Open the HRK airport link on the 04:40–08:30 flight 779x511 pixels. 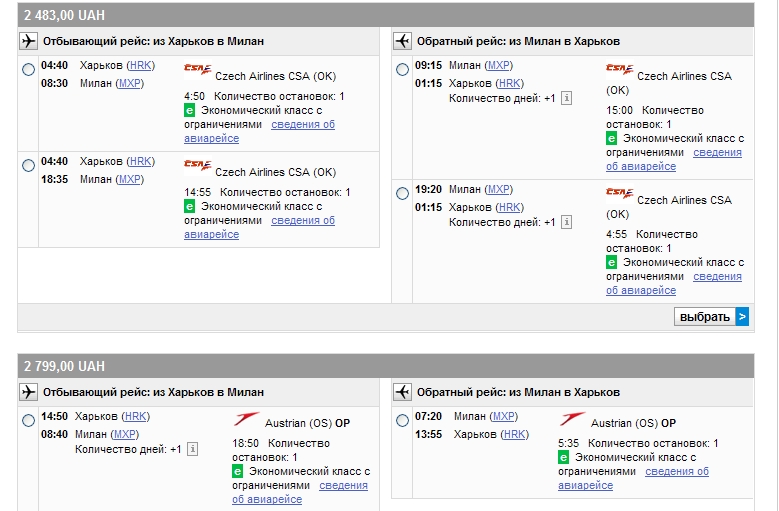140,65
